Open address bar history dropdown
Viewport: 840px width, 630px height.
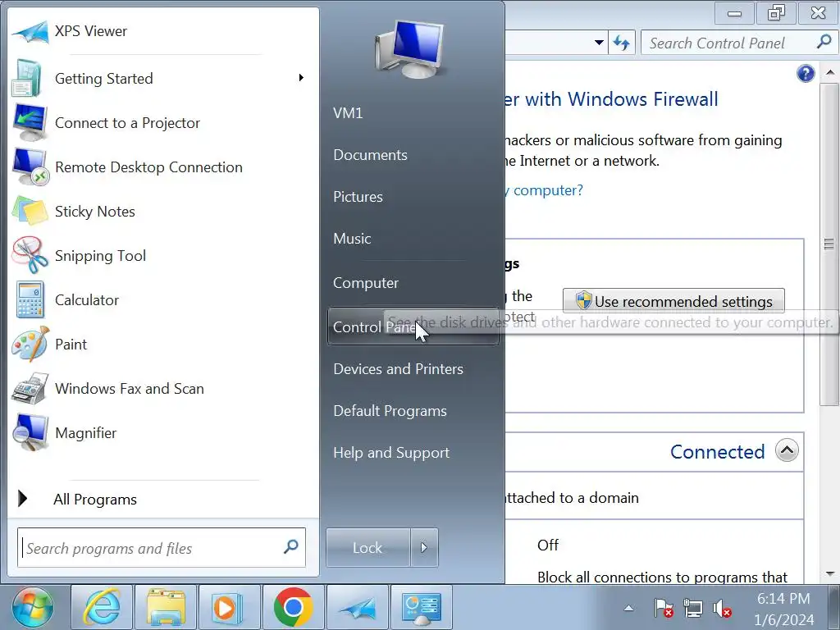(599, 43)
